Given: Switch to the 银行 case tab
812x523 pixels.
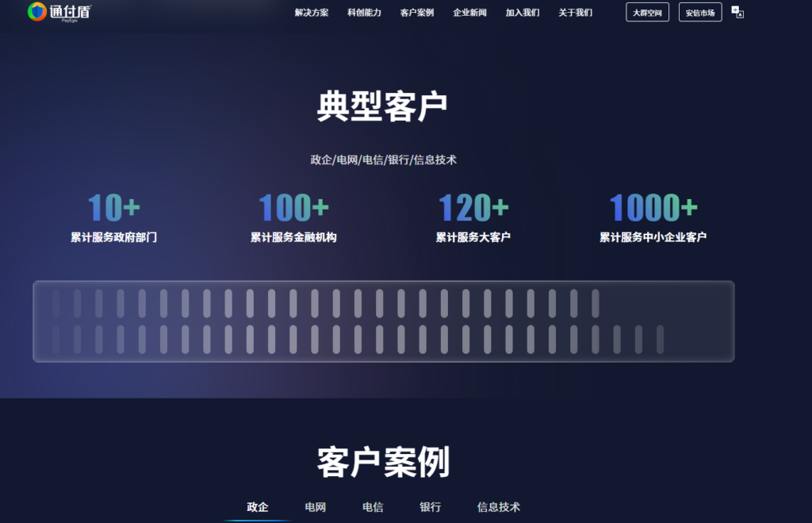Looking at the screenshot, I should (430, 506).
